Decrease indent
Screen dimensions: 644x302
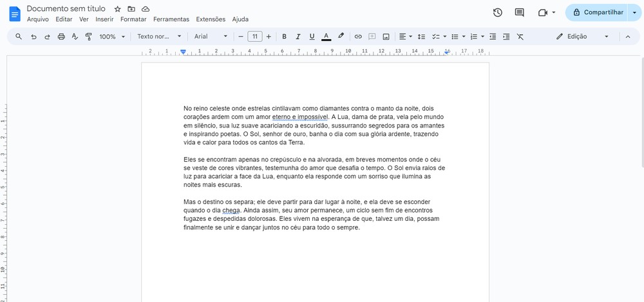[493, 37]
